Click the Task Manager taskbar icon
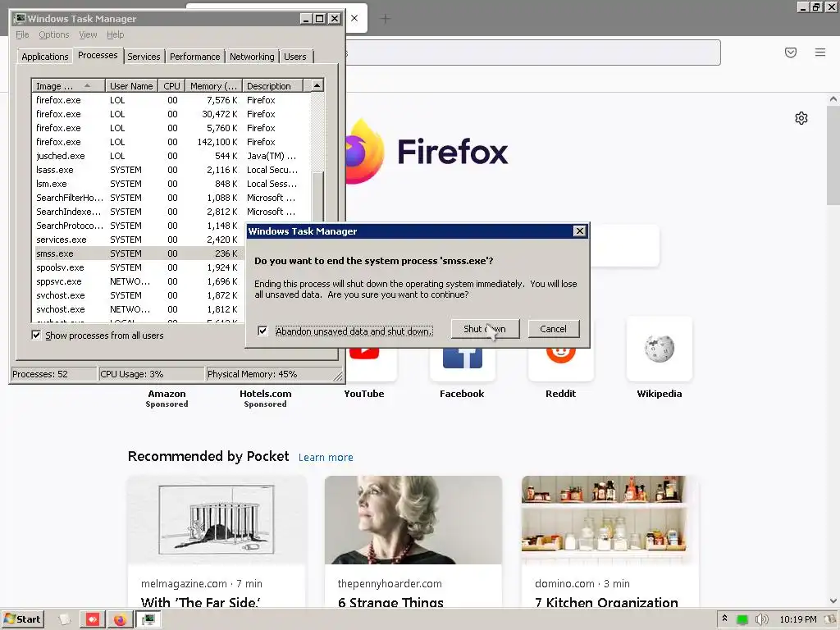The width and height of the screenshot is (840, 630). tap(148, 620)
